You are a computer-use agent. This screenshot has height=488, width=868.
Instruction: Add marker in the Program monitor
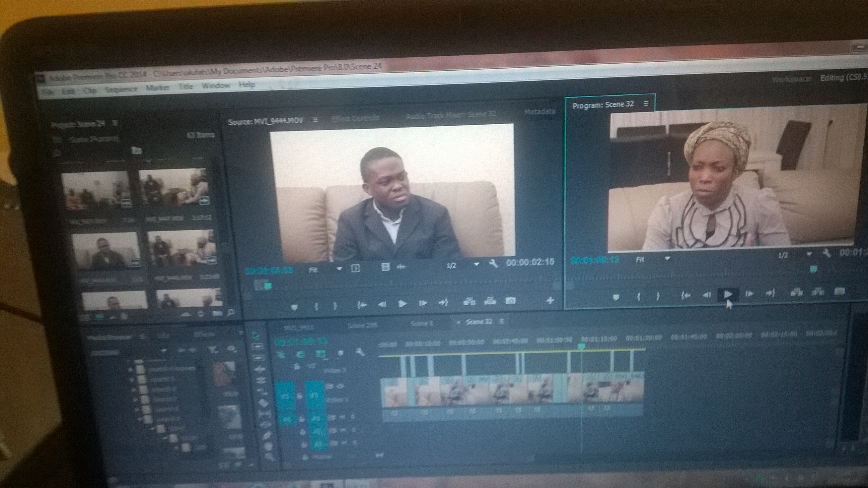point(616,297)
